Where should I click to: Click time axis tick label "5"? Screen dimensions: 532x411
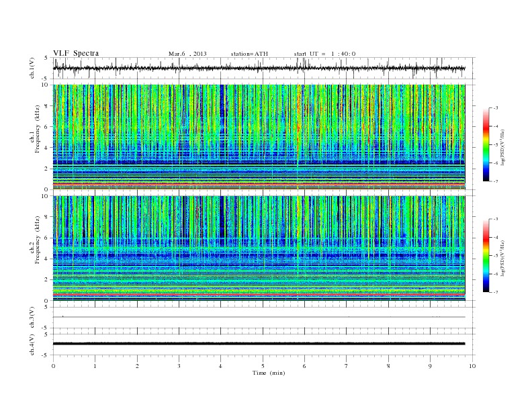point(263,366)
